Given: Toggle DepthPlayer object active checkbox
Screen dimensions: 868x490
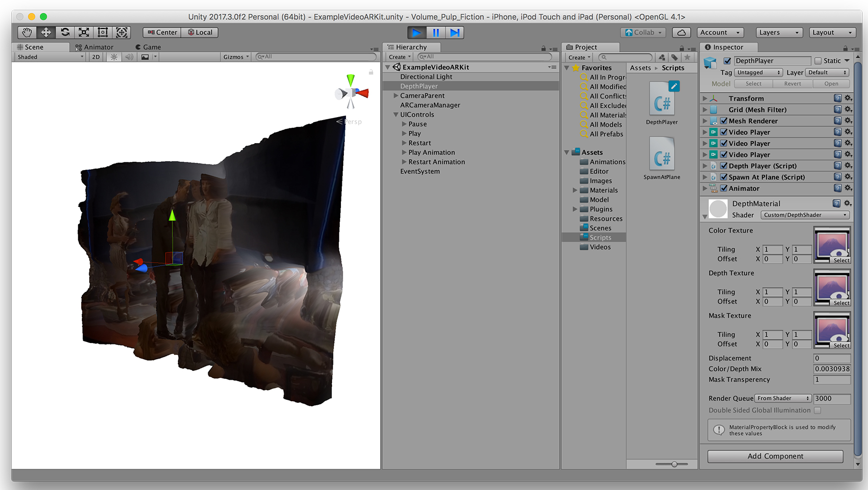Looking at the screenshot, I should (x=727, y=61).
